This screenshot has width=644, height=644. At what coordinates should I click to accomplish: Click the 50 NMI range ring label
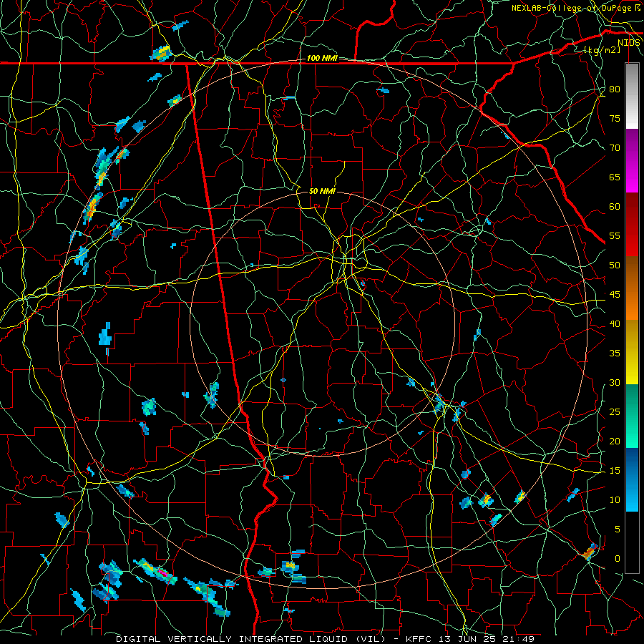322,191
